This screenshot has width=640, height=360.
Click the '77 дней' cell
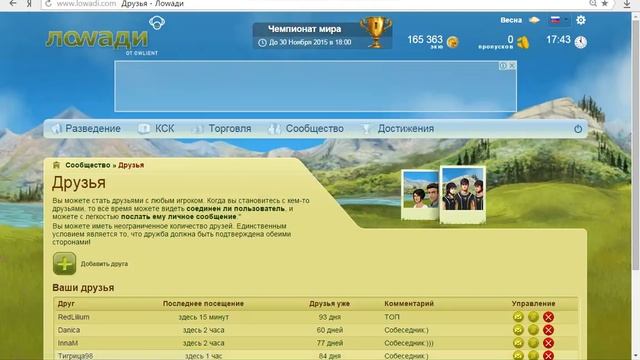329,343
